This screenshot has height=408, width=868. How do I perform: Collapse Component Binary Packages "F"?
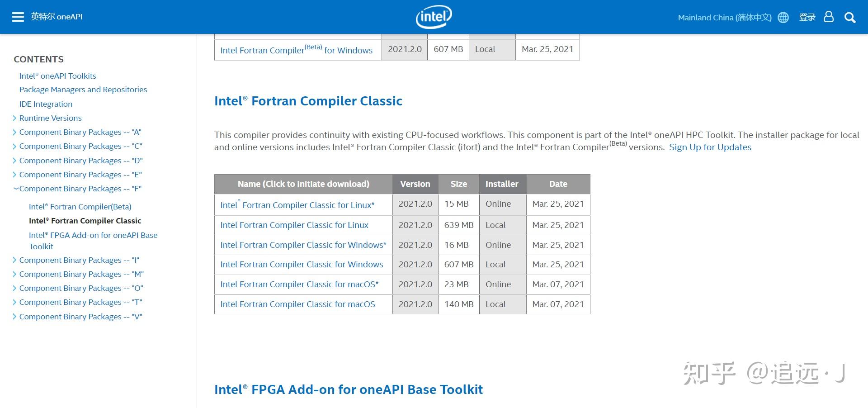(x=16, y=189)
